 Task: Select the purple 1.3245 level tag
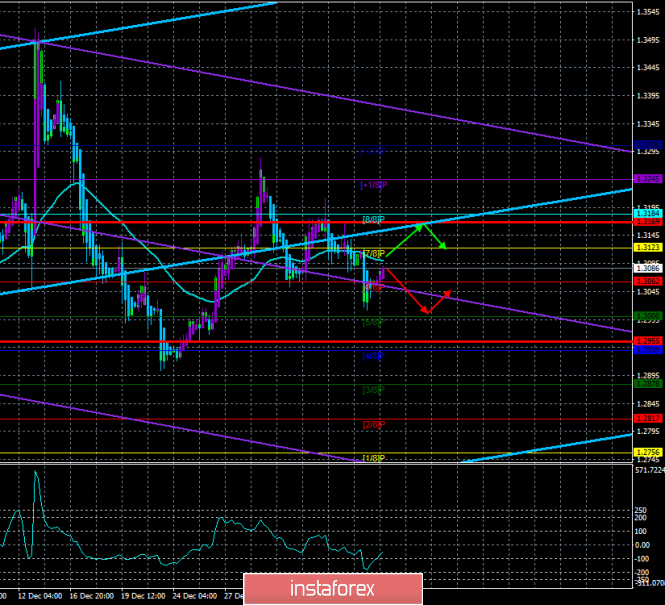point(648,179)
